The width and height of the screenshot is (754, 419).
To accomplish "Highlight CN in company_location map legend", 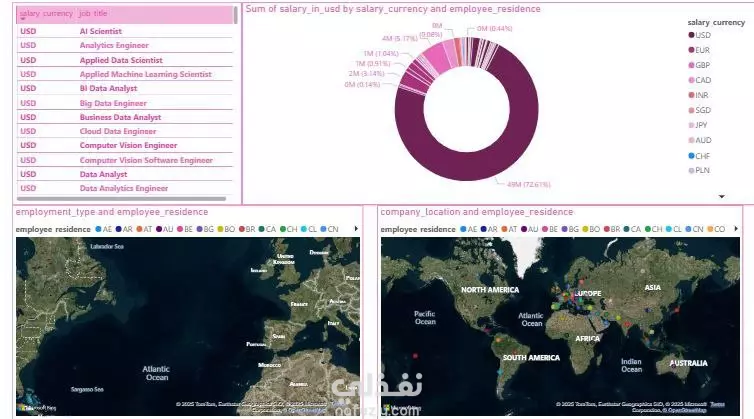I will pos(694,229).
